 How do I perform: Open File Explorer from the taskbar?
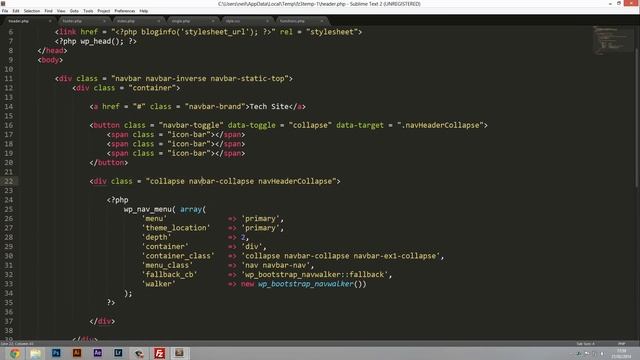[35, 353]
